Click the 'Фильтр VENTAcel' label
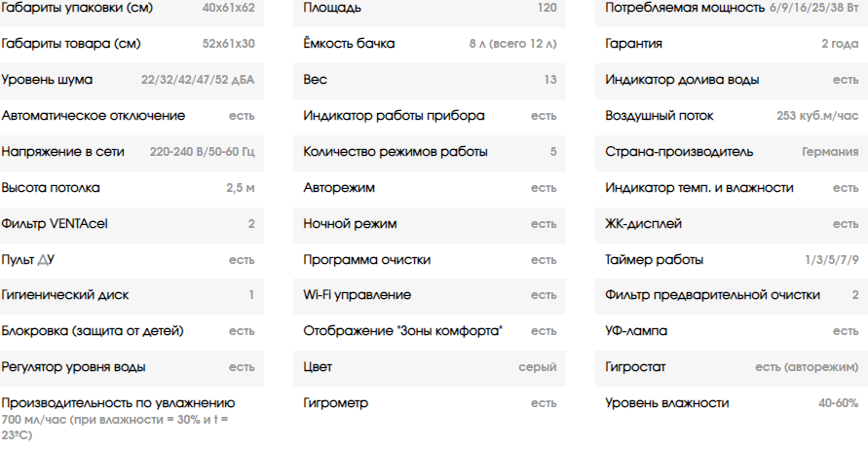Viewport: 868px width, 450px height. click(55, 224)
